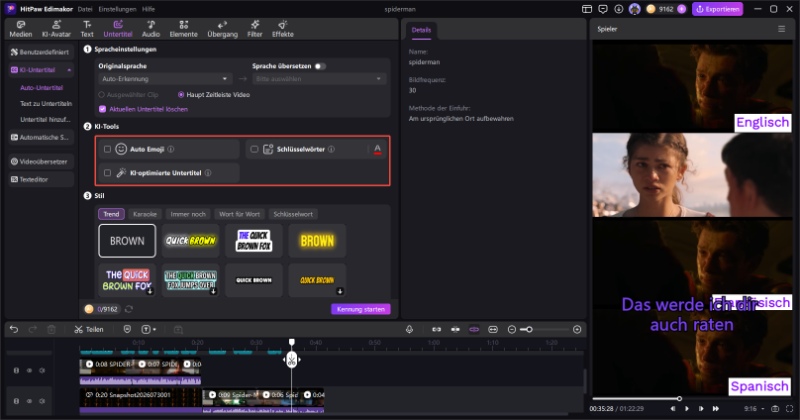Toggle the purple link-clips icon in timeline toolbar
800x420 pixels.
tap(474, 330)
